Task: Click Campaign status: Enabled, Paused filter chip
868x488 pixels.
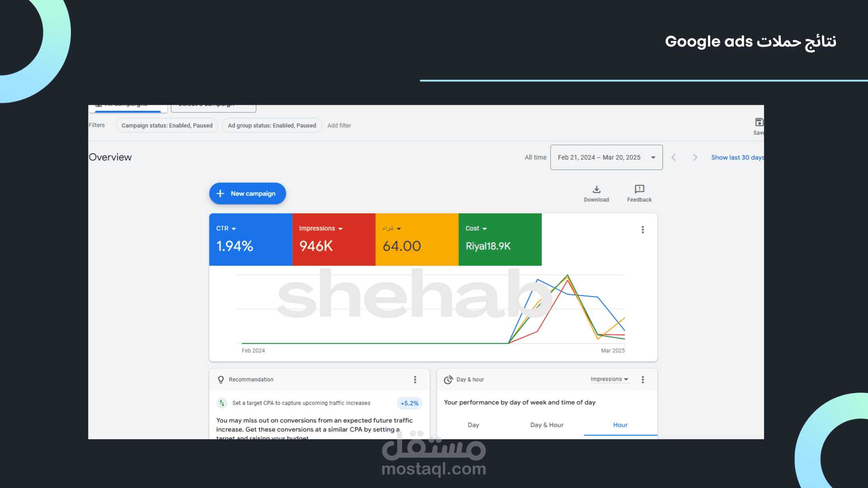Action: pos(167,125)
